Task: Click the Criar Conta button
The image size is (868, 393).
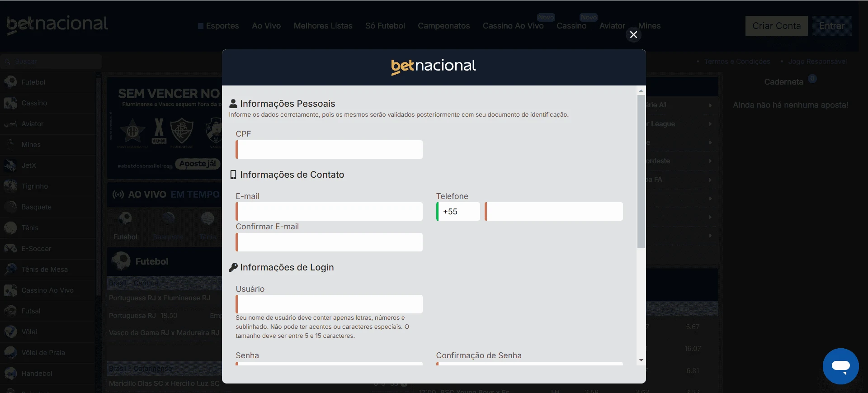Action: pyautogui.click(x=776, y=26)
